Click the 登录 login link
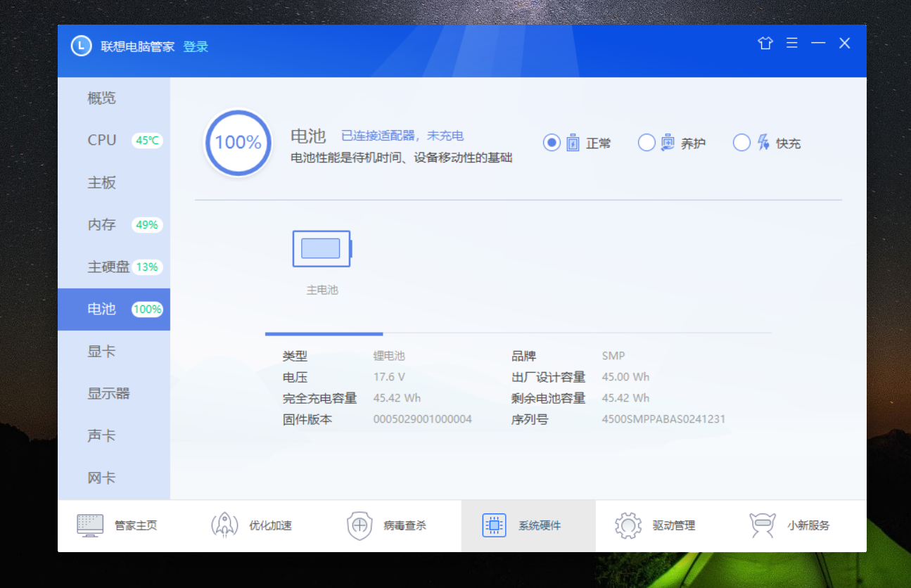This screenshot has width=911, height=588. pos(196,47)
